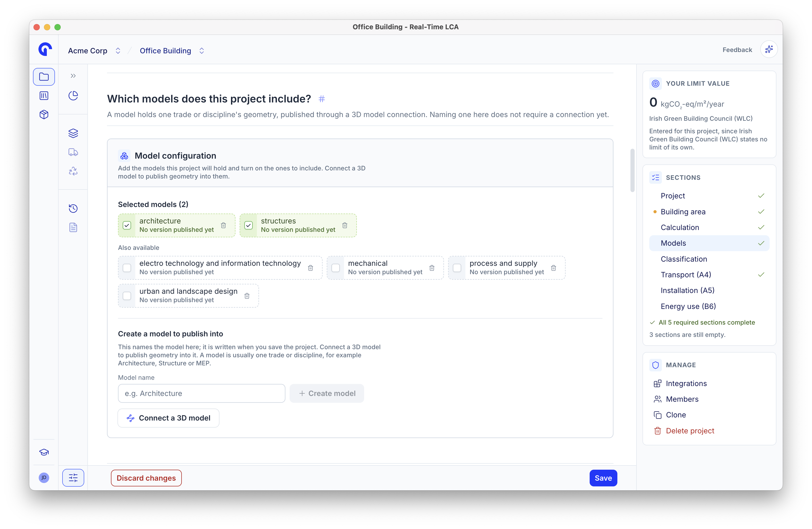Open the recycling icon in the sidebar
The image size is (812, 529).
pos(73,171)
